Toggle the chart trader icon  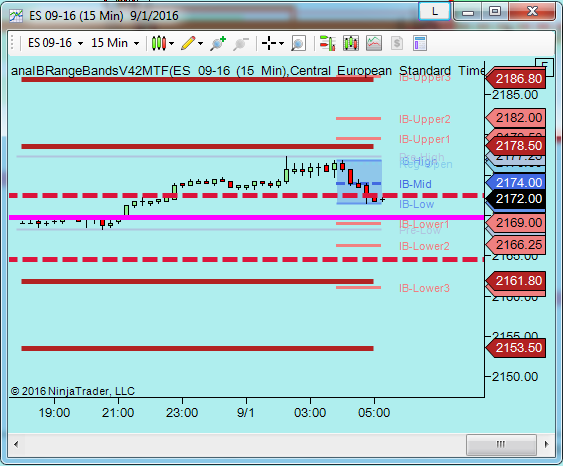tap(327, 43)
